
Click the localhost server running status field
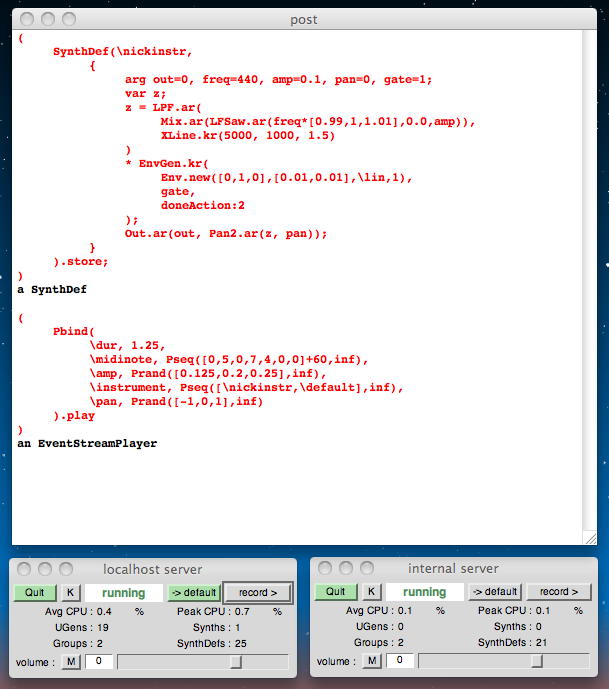pos(123,592)
